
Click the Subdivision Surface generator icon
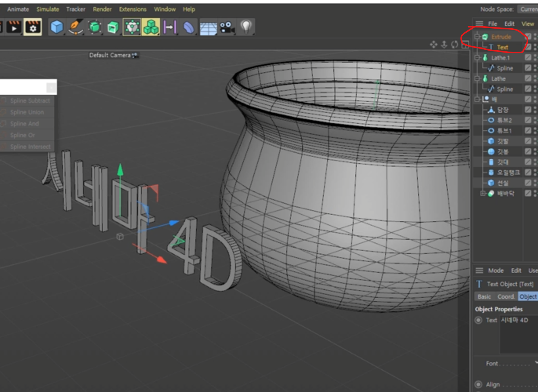(x=95, y=27)
